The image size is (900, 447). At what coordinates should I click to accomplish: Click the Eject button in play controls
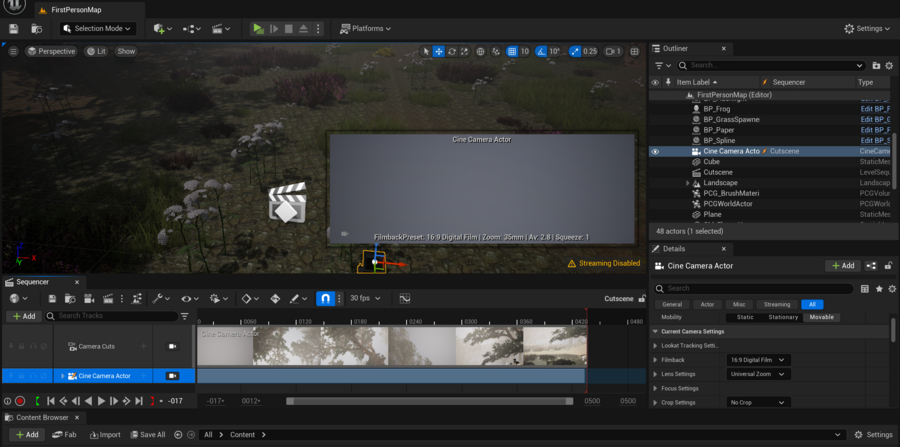[304, 29]
